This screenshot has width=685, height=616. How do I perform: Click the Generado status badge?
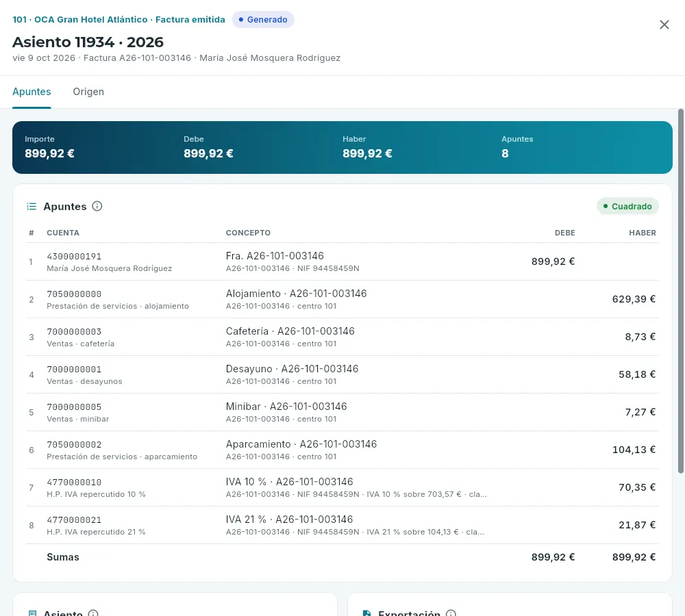[263, 20]
